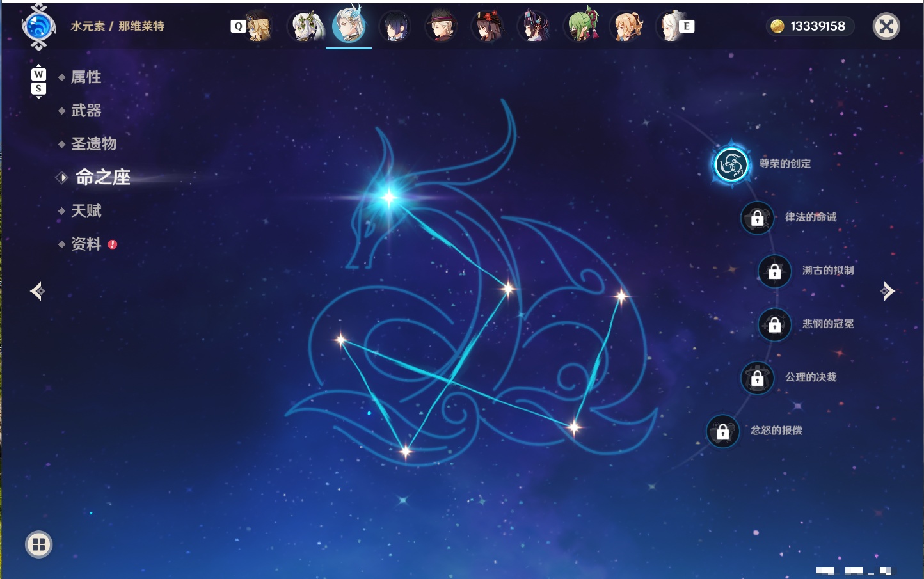Select locked constellation node 律法的命诫
The height and width of the screenshot is (579, 924).
[x=757, y=218]
